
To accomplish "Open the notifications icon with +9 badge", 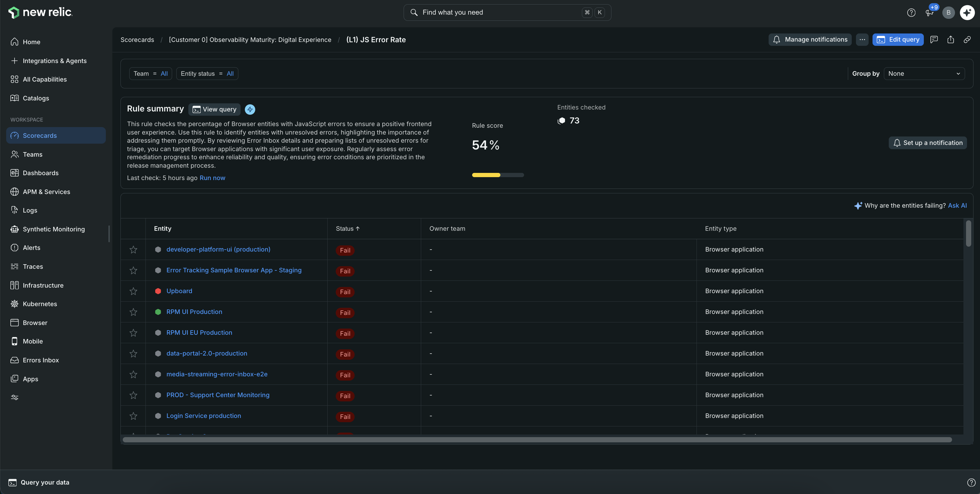I will pos(930,13).
